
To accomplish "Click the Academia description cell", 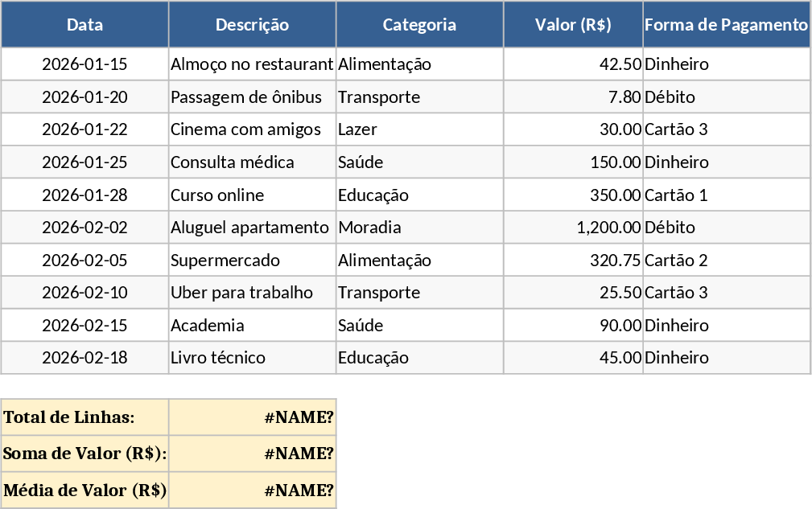I will [x=252, y=326].
